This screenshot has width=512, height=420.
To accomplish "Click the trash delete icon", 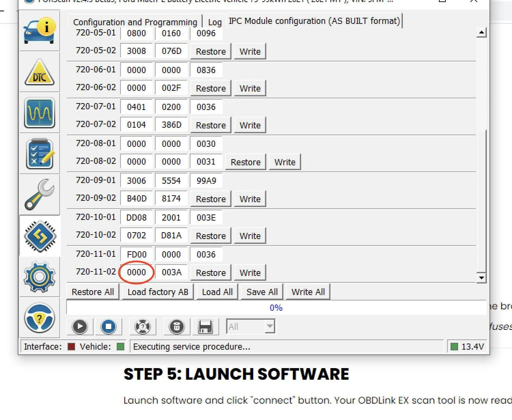I will (177, 327).
